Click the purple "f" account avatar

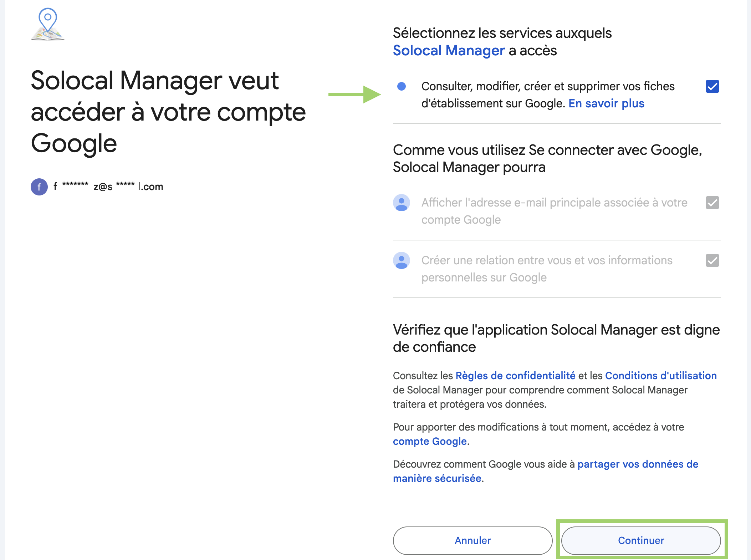pyautogui.click(x=39, y=187)
